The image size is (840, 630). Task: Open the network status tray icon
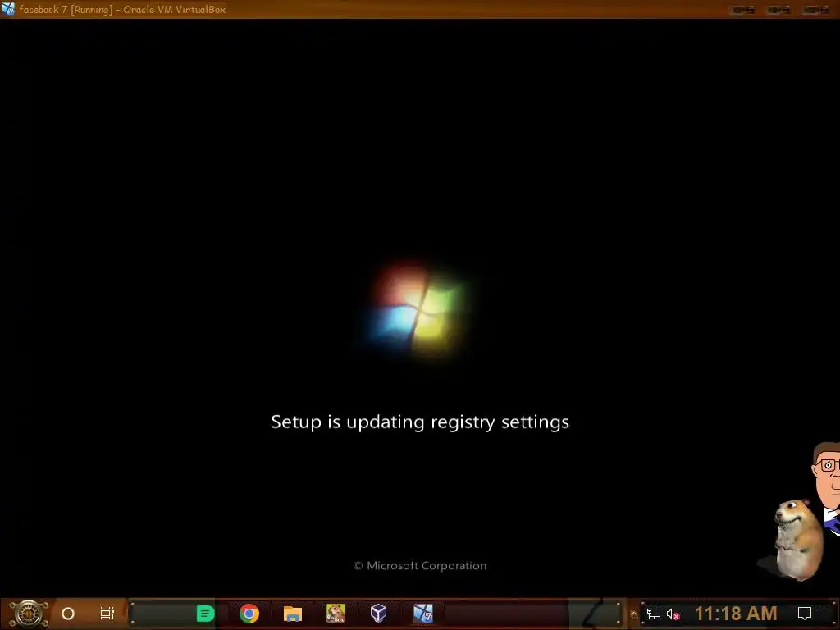click(x=654, y=614)
